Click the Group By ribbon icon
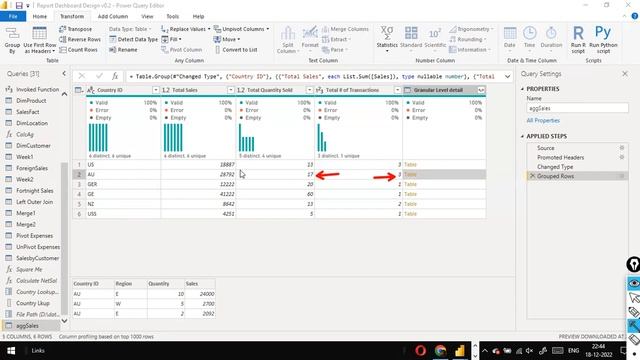The height and width of the screenshot is (360, 640). click(12, 40)
